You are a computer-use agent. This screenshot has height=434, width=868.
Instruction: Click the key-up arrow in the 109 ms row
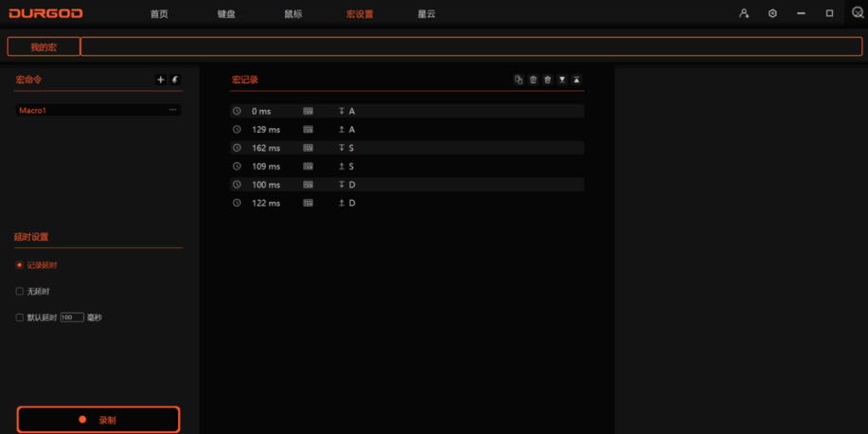(342, 166)
